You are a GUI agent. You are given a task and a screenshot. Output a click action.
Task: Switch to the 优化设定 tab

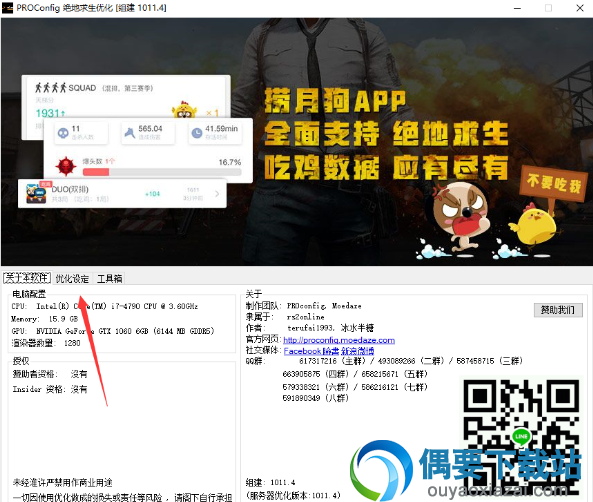72,279
